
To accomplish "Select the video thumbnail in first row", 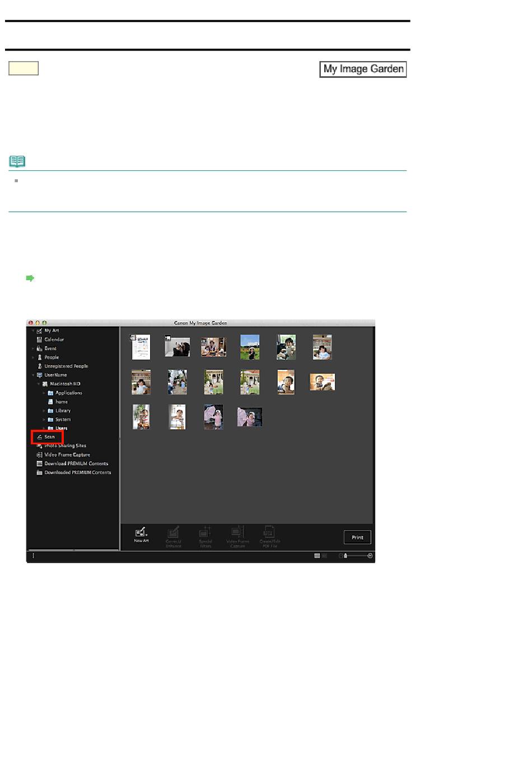I will coord(177,346).
